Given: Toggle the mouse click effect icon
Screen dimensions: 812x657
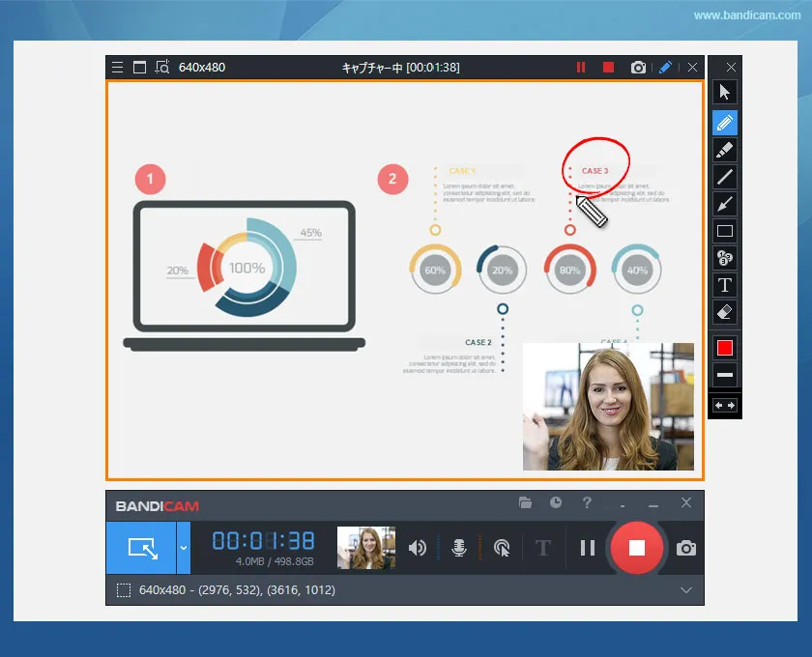Looking at the screenshot, I should pos(502,548).
